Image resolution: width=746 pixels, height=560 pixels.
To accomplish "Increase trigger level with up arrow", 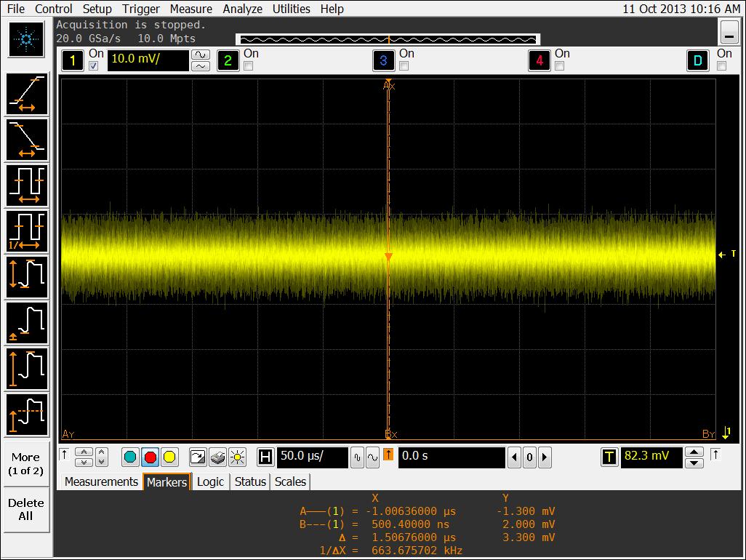I will [x=695, y=452].
